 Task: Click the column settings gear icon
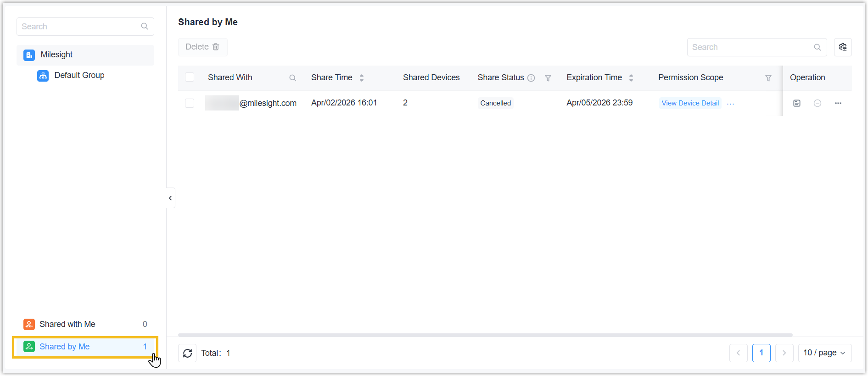point(842,47)
